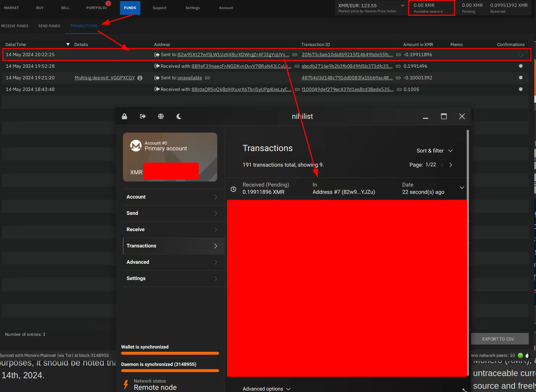The width and height of the screenshot is (536, 392).
Task: Expand Advanced options section
Action: click(x=267, y=389)
